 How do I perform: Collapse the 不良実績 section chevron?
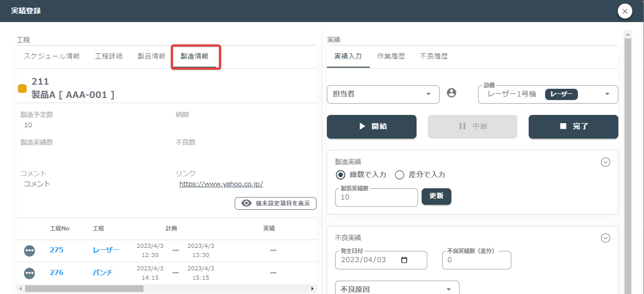coord(606,238)
